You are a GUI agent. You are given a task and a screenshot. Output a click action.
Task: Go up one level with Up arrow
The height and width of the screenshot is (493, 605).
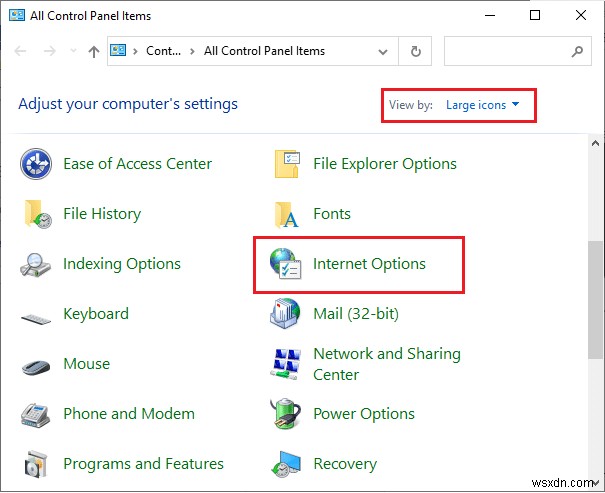pos(93,51)
